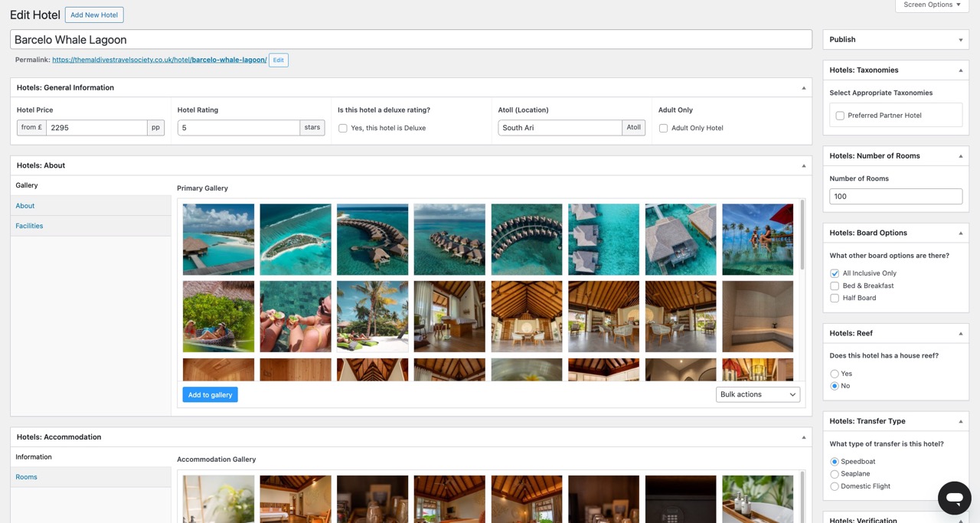
Task: Select first Primary Gallery thumbnail of overwater villas beach
Action: point(218,239)
